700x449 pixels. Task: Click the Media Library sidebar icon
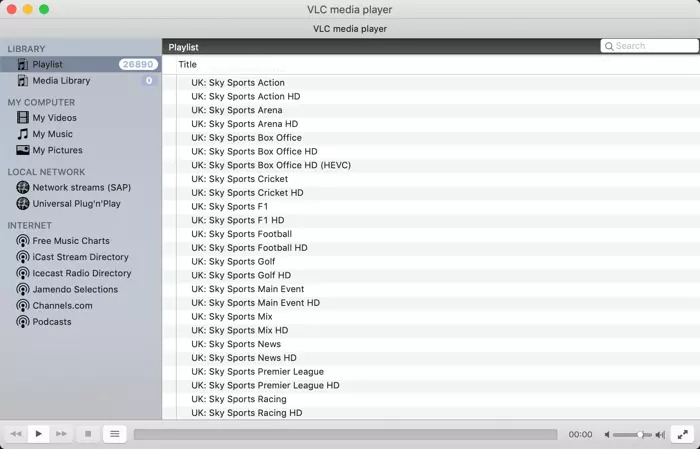coord(22,81)
